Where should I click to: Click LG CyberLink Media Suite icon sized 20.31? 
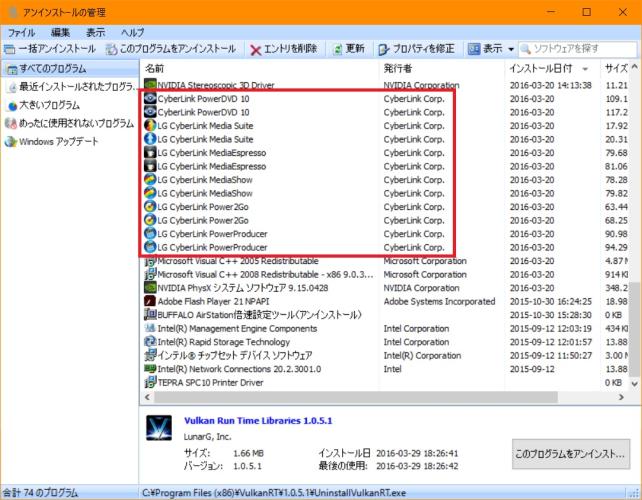point(150,139)
